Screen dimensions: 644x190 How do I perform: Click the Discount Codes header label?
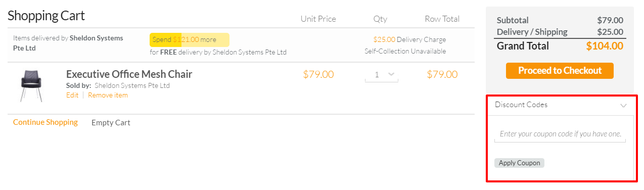click(521, 105)
